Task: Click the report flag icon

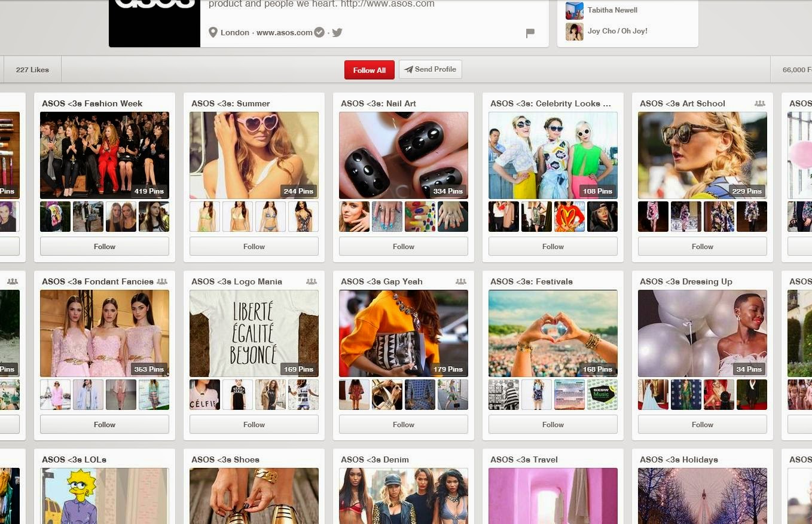Action: click(x=530, y=33)
